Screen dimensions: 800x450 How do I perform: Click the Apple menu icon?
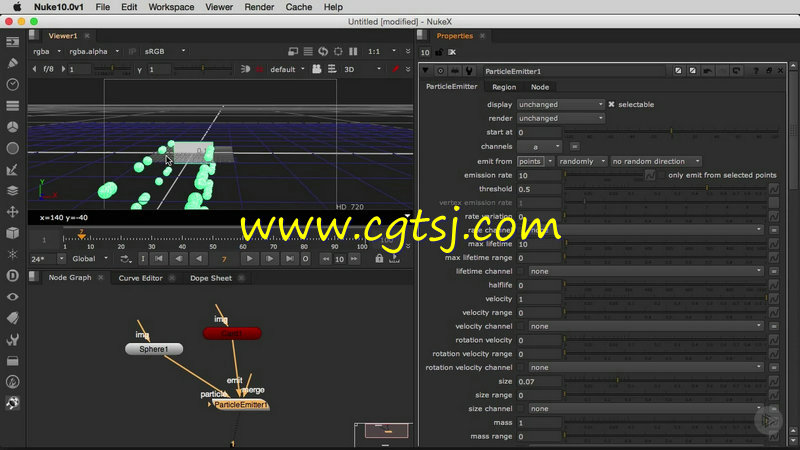(17, 7)
